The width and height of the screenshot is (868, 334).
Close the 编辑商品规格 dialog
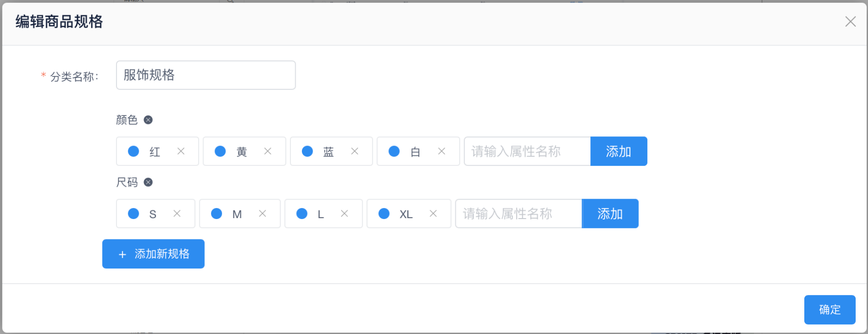click(850, 21)
